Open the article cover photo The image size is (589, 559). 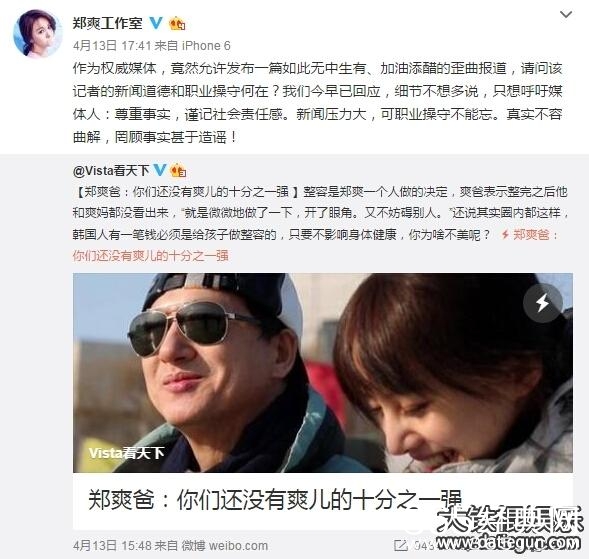323,372
